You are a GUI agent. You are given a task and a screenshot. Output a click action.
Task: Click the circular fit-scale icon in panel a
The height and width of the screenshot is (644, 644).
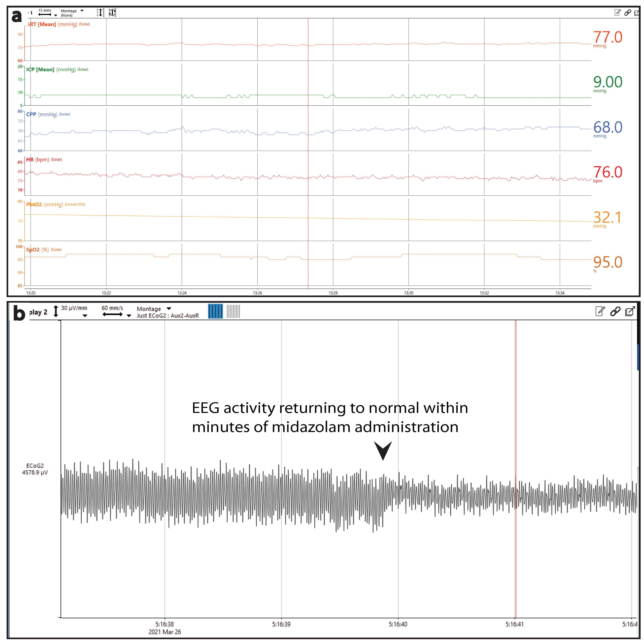coord(112,13)
